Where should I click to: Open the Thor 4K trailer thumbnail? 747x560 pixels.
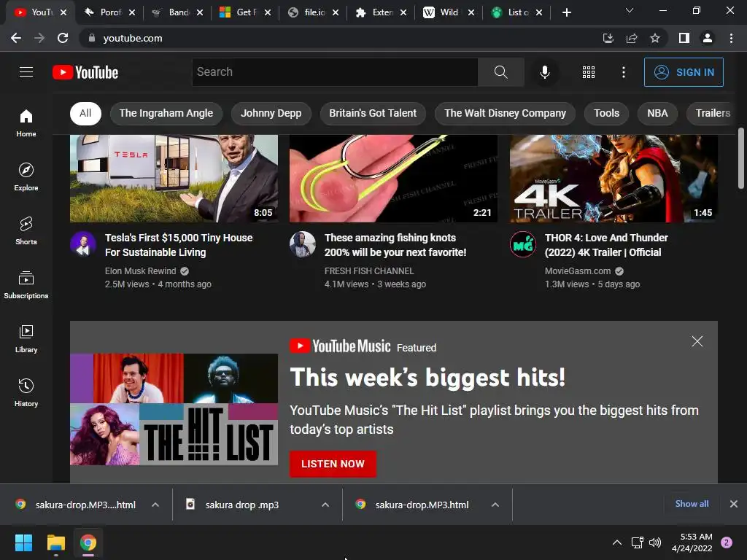[614, 179]
